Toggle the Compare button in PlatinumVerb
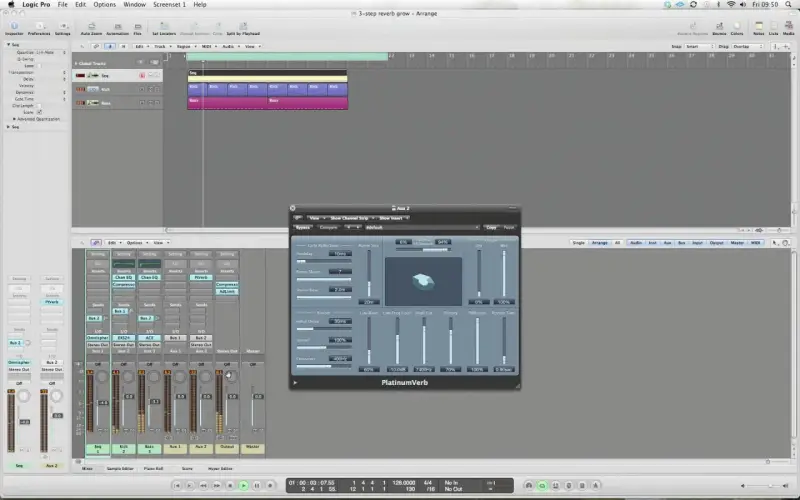The height and width of the screenshot is (500, 800). pos(328,228)
